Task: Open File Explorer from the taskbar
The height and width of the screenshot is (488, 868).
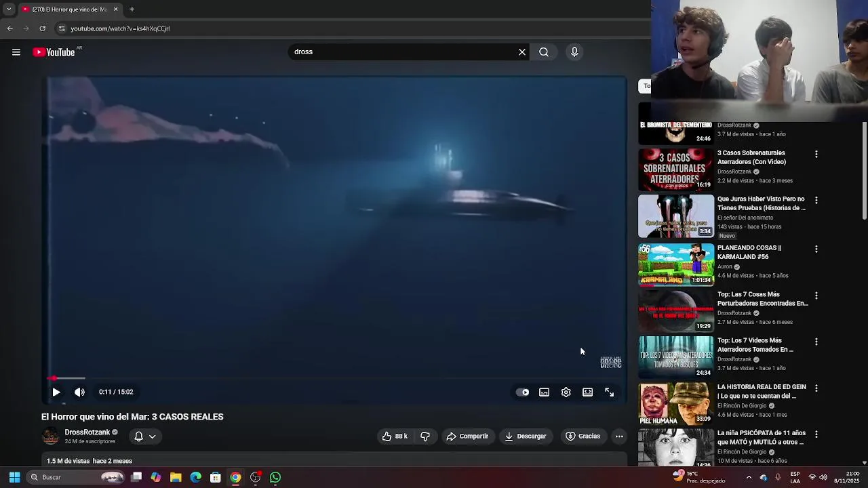Action: click(x=176, y=477)
